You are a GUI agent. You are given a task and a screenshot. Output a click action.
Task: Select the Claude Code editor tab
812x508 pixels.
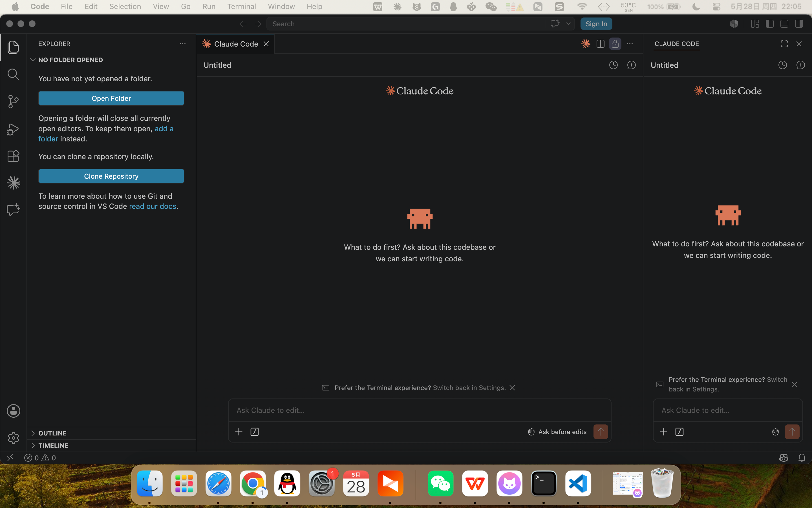pyautogui.click(x=235, y=44)
